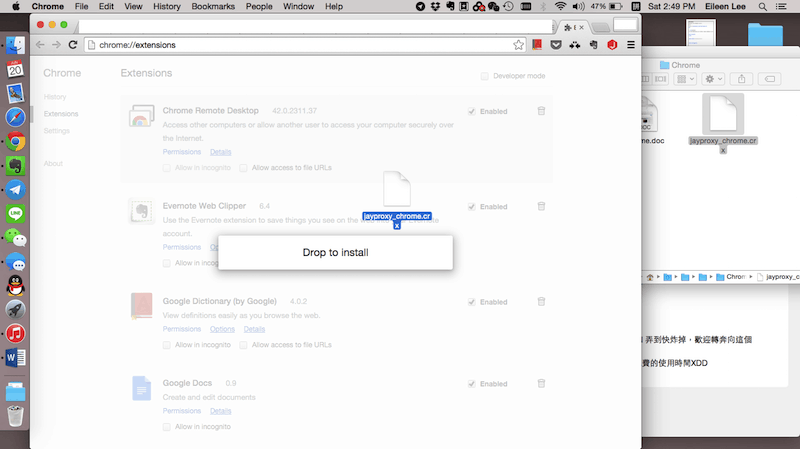
Task: Click the Chrome icon in the dock
Action: (x=15, y=141)
